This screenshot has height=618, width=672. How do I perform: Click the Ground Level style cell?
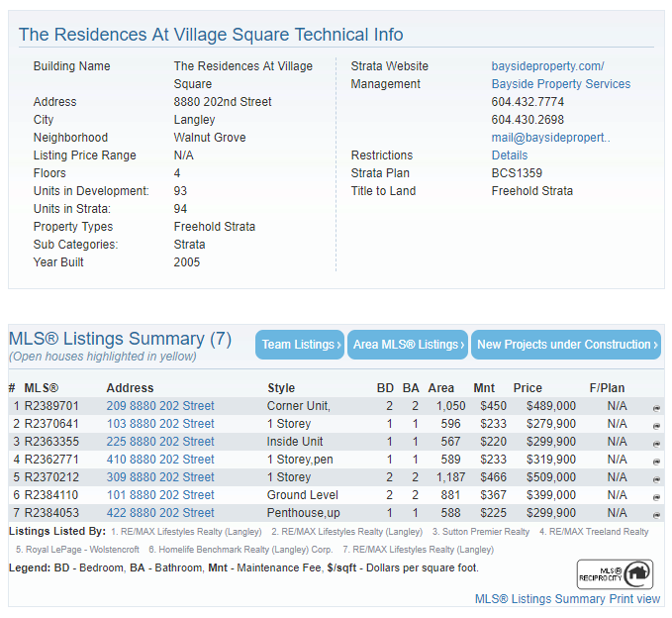pyautogui.click(x=303, y=495)
